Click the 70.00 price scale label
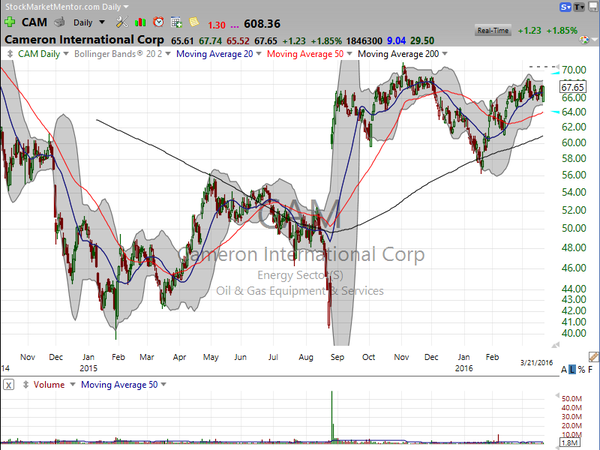The height and width of the screenshot is (450, 600). pyautogui.click(x=574, y=70)
